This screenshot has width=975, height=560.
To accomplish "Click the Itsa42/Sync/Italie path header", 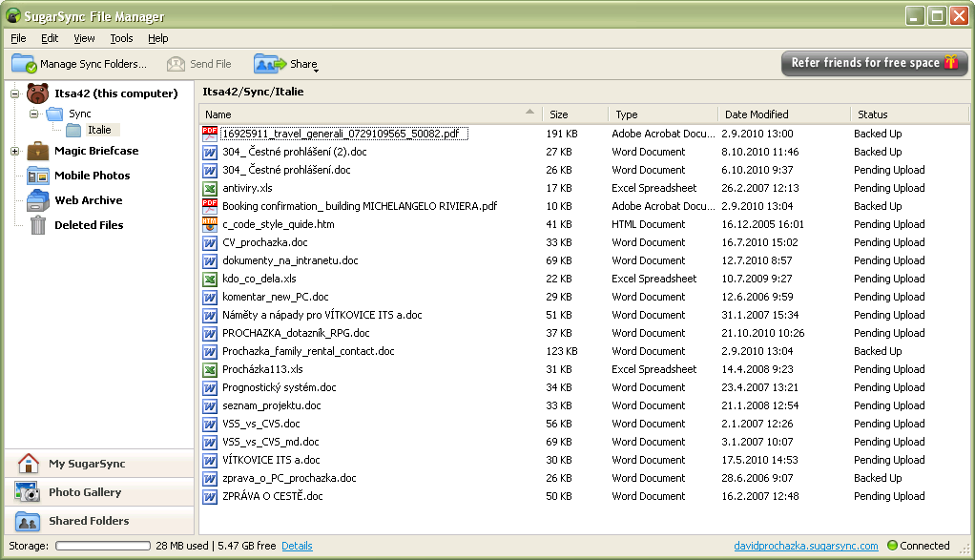I will click(x=253, y=92).
